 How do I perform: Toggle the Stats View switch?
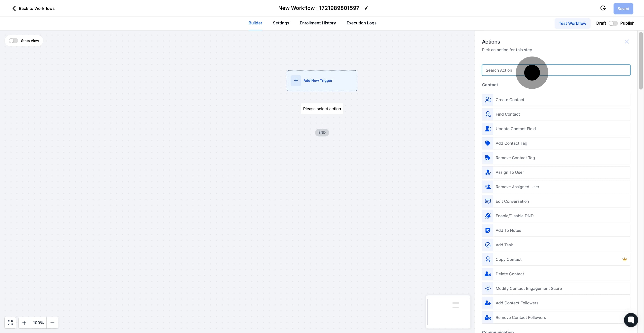tap(13, 41)
